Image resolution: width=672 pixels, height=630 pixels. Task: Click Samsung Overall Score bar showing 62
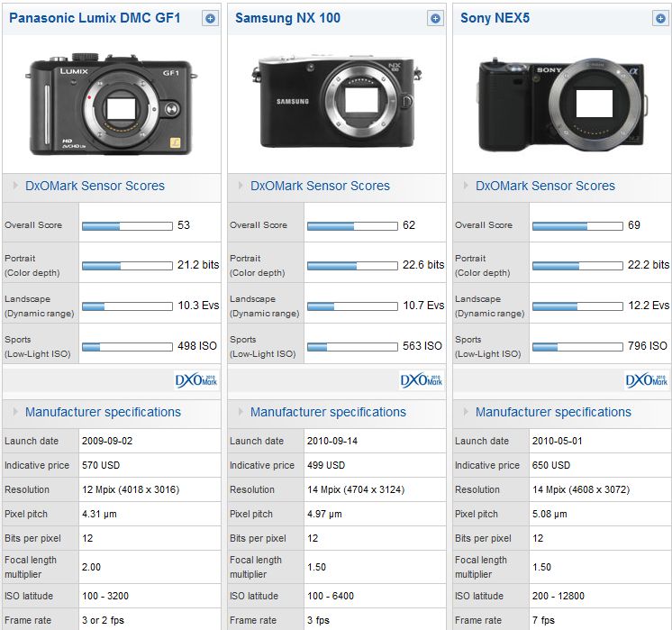[352, 226]
